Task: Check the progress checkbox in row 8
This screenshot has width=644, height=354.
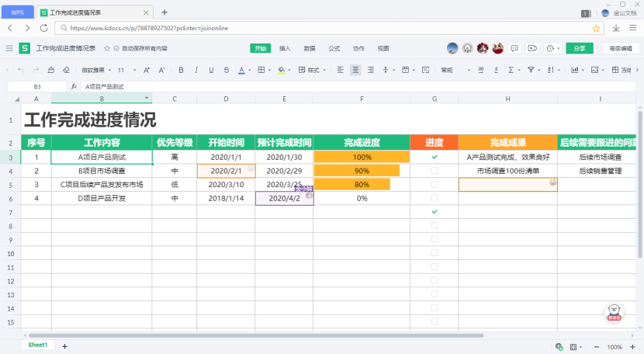Action: (x=435, y=226)
